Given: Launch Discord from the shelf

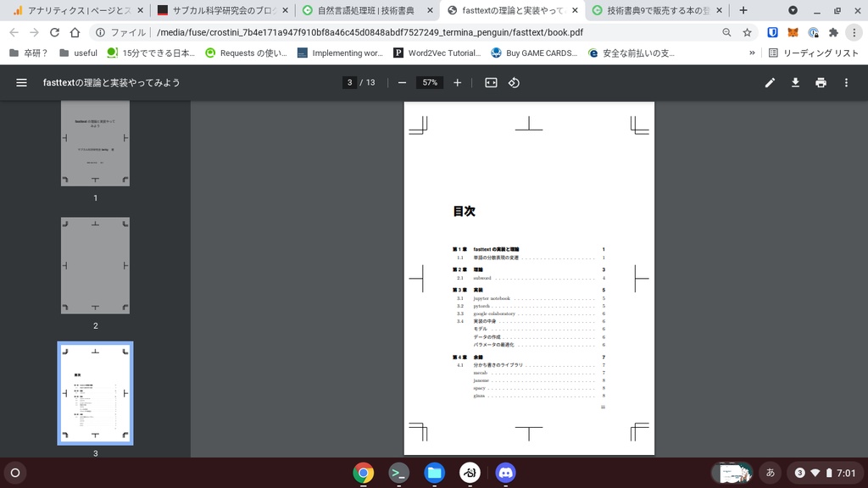Looking at the screenshot, I should tap(505, 474).
